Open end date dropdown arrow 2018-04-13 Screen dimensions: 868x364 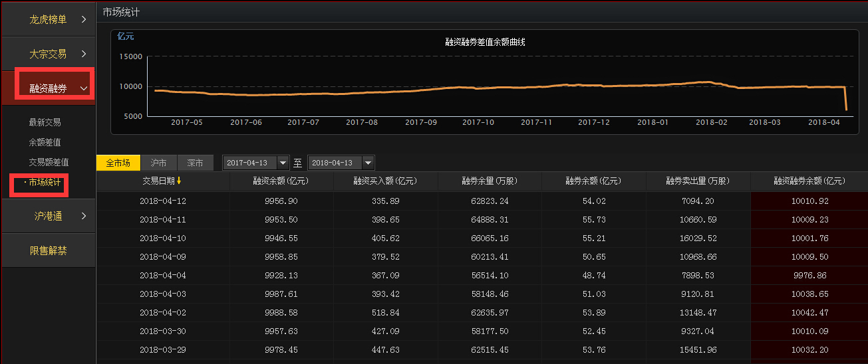pos(368,163)
